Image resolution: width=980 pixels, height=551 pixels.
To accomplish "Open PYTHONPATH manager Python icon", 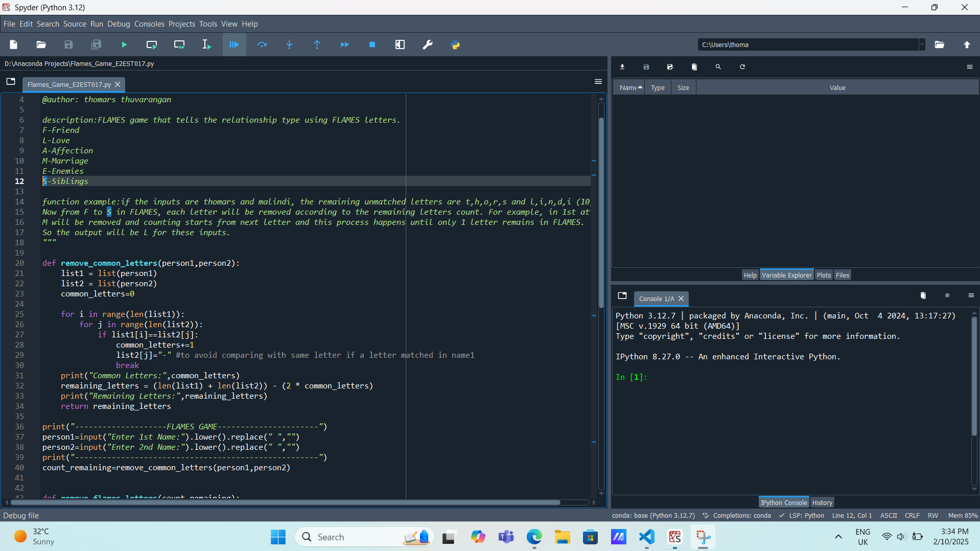I will [455, 45].
